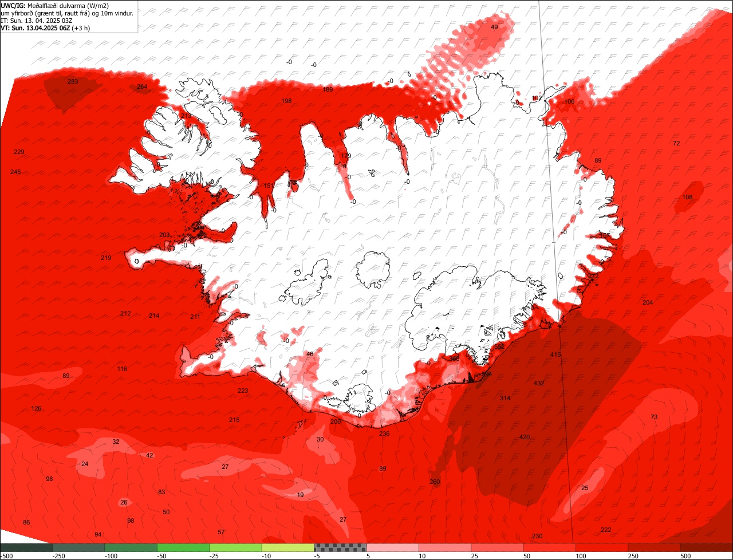Click the flux value '283' on the map

tap(73, 81)
